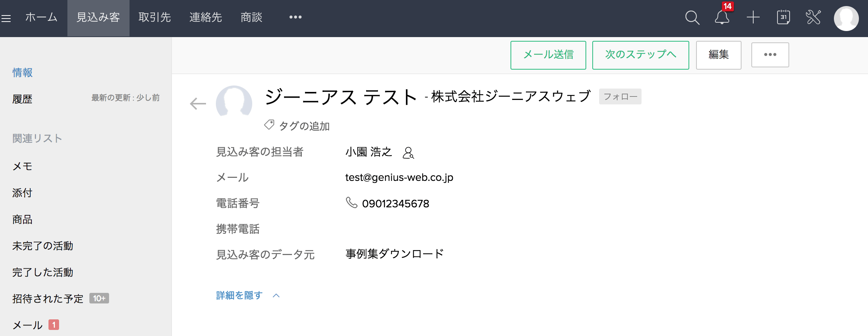Click phone number 09012345678
Screen dimensions: 868x336
tap(395, 204)
